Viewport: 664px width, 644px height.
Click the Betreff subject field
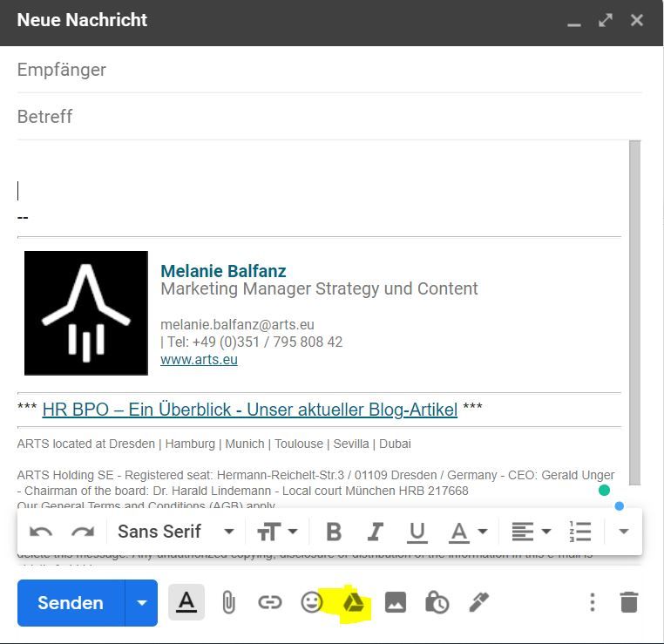click(329, 117)
